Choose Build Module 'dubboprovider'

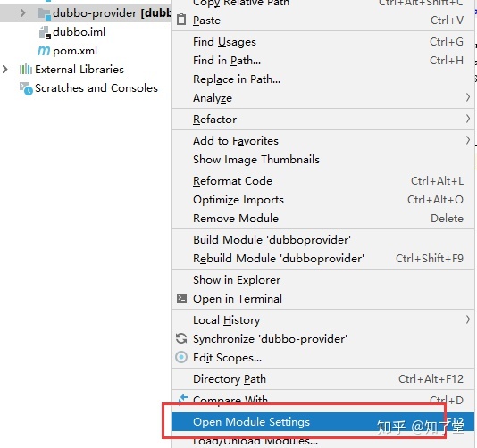coord(322,240)
